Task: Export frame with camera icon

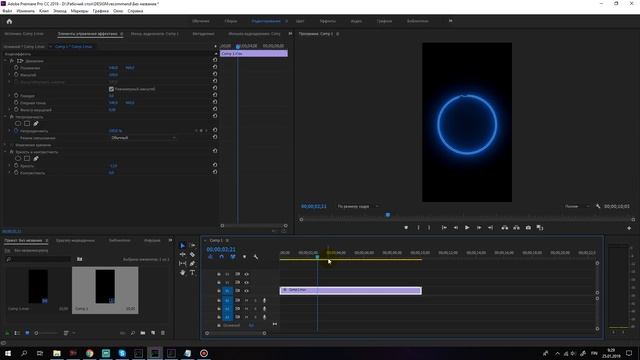Action: pos(528,228)
